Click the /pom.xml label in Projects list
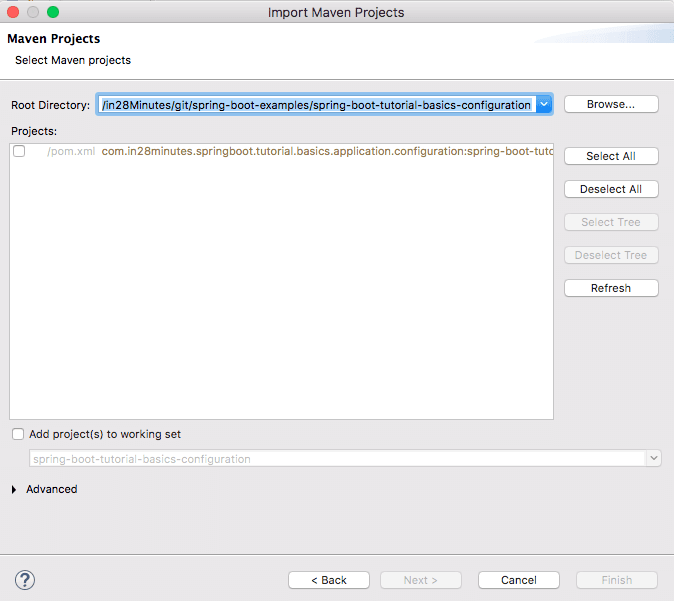This screenshot has width=674, height=601. (71, 151)
